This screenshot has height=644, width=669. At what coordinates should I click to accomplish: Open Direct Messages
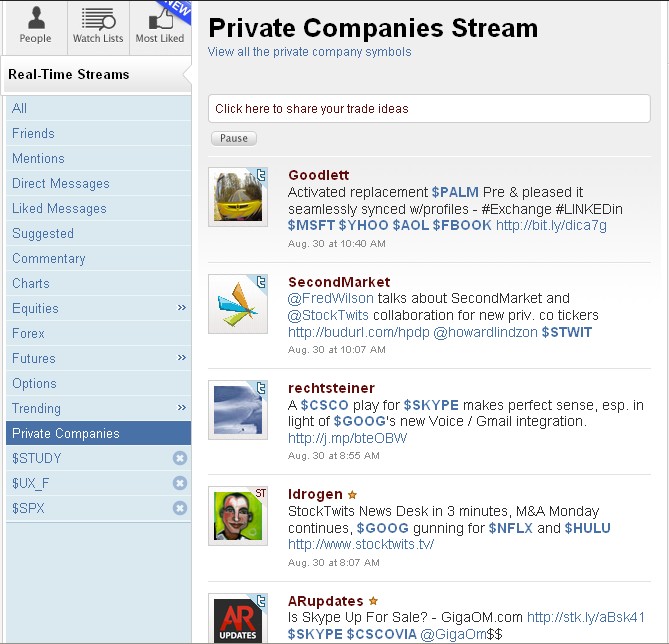tap(99, 184)
